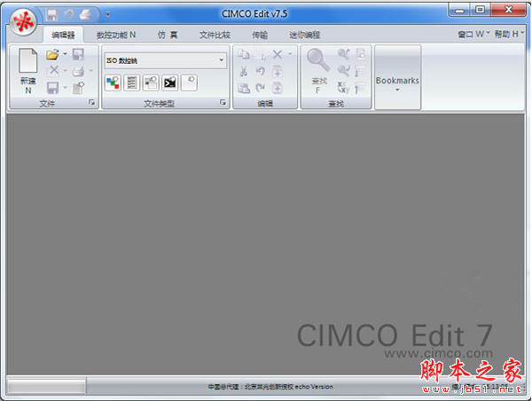Click the scissors cut icon
The width and height of the screenshot is (532, 401).
(244, 71)
